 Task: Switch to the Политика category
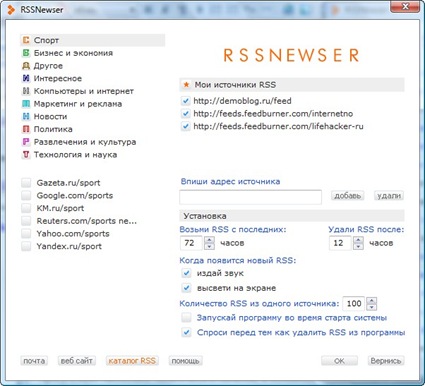[53, 129]
